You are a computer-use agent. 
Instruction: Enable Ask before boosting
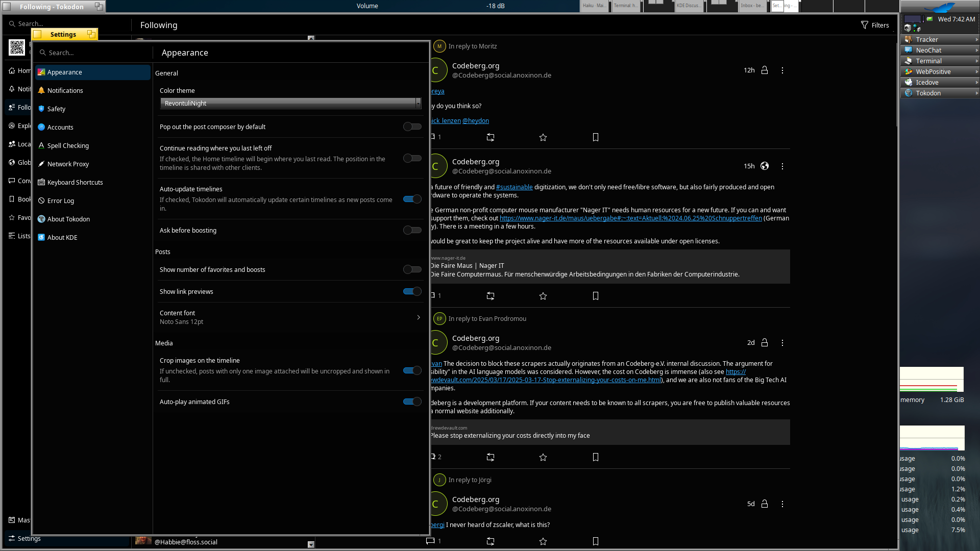coord(412,230)
